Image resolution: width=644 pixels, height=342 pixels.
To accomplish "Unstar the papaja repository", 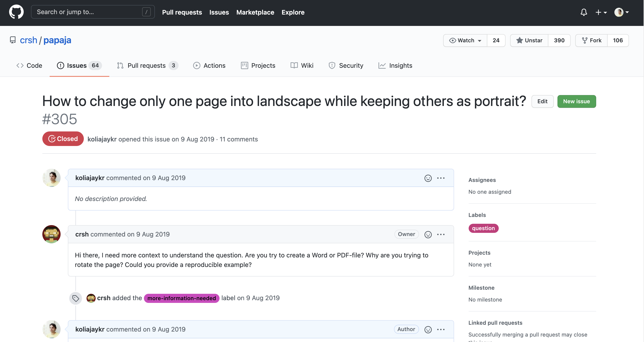I will click(x=529, y=40).
